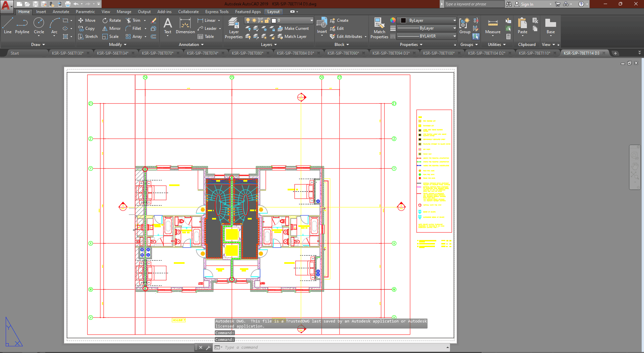Toggle group selection on/off in Groups panel
644x353 pixels.
[x=476, y=36]
